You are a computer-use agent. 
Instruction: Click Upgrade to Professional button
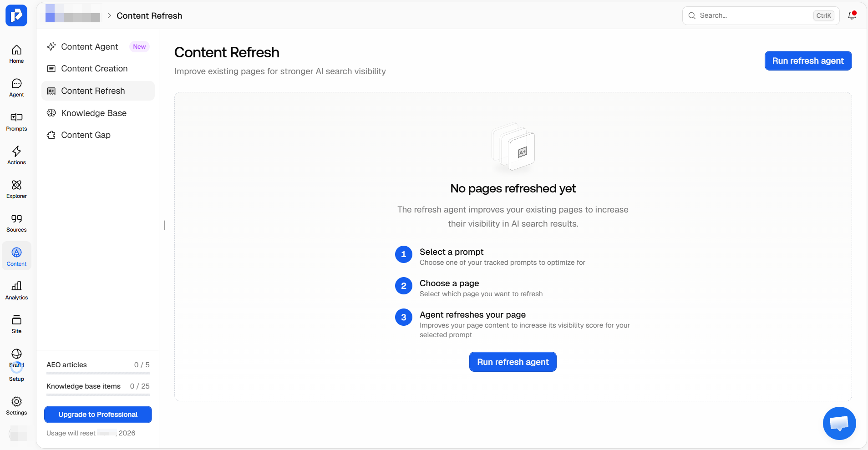click(98, 415)
